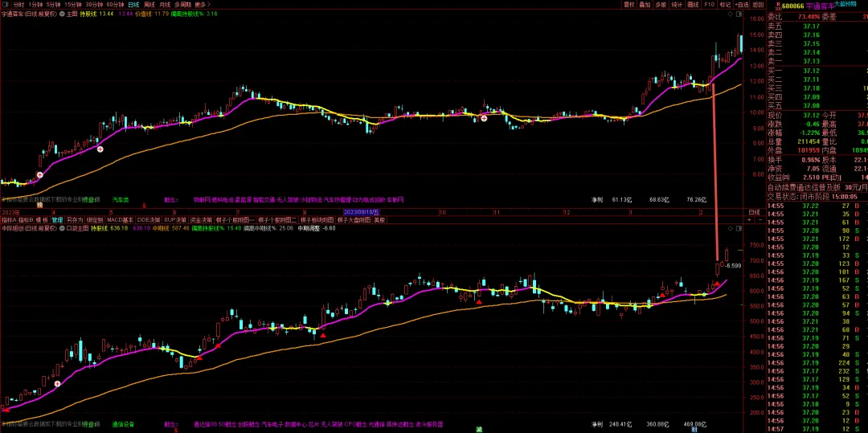
Task: Click the highlighted 管理 tab
Action: (58, 219)
